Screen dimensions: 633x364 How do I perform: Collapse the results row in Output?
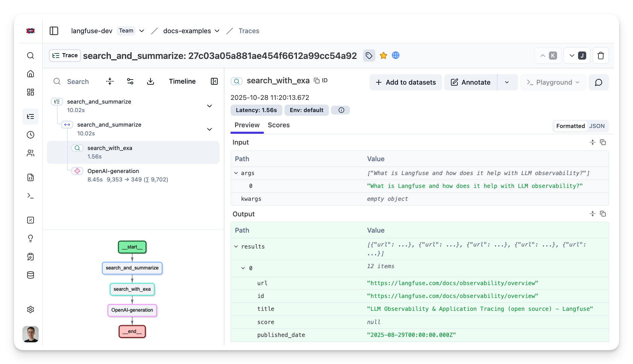click(x=236, y=246)
